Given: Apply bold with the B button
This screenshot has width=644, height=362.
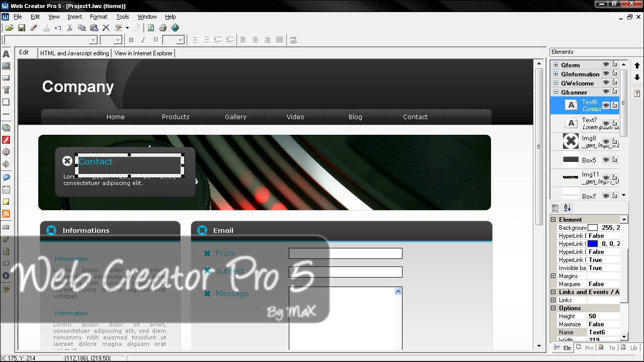Looking at the screenshot, I should [x=131, y=40].
